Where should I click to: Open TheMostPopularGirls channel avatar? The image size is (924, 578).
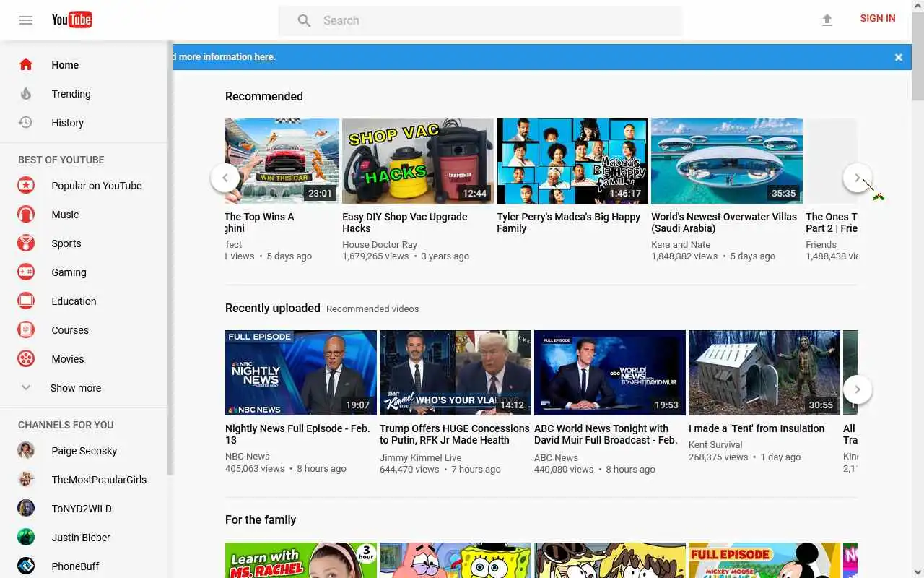pos(26,480)
